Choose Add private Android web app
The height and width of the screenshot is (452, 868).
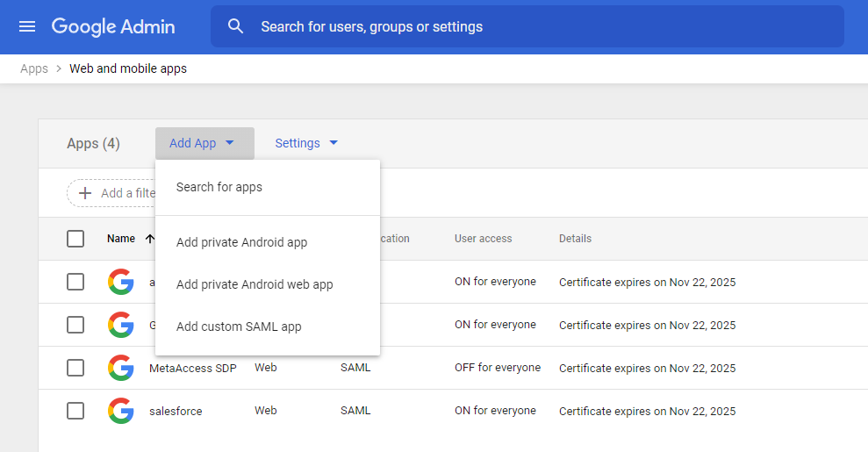click(255, 284)
